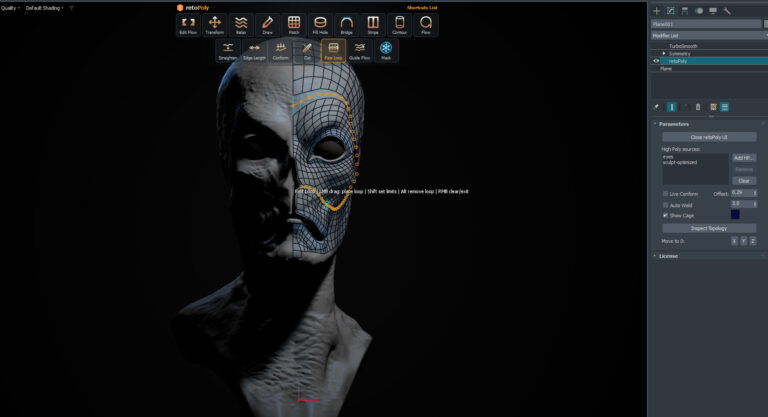768x417 pixels.
Task: Click the Clear sources button
Action: [744, 181]
